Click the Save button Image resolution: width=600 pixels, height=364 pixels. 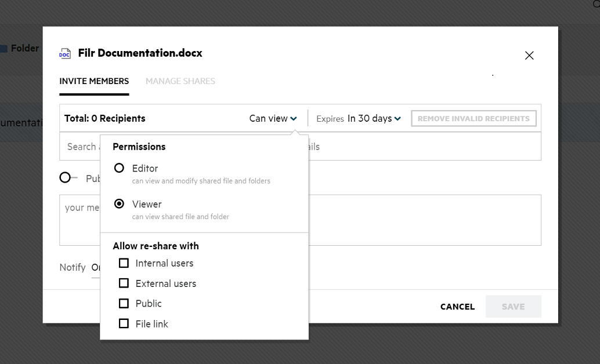pyautogui.click(x=513, y=307)
